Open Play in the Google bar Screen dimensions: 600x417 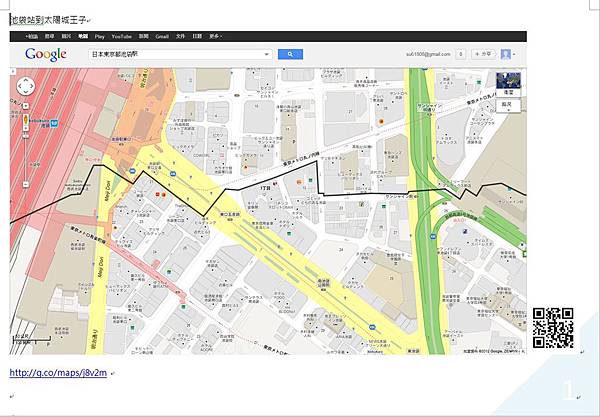99,36
